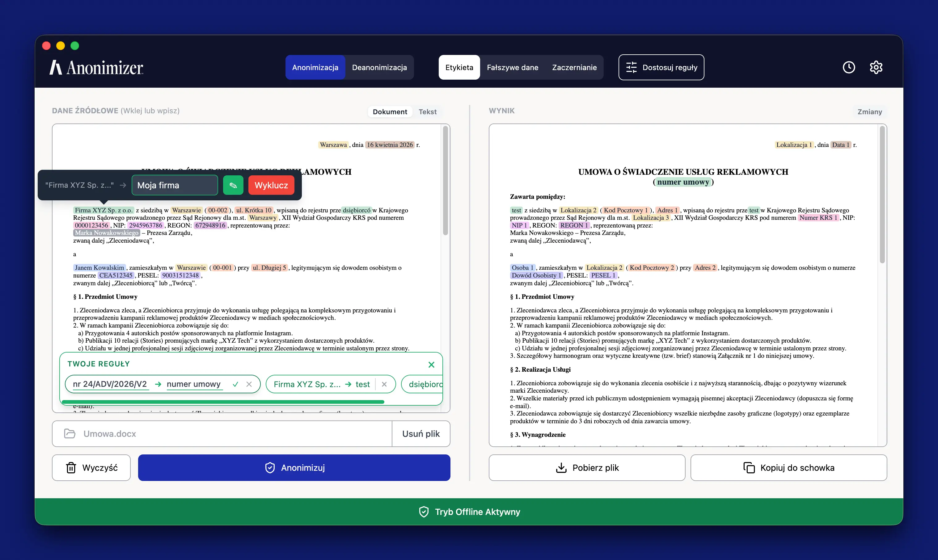Click highlighted ul. Krótka 10 address
Viewport: 938px width, 560px height.
click(254, 210)
